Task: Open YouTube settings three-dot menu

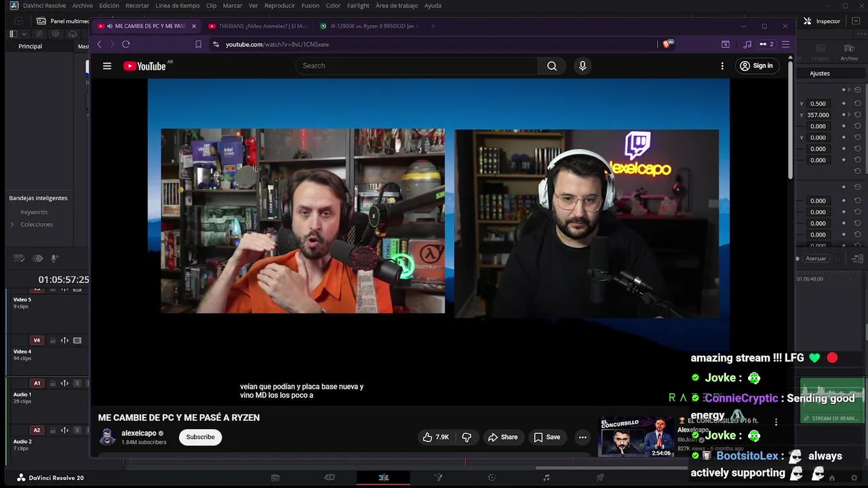Action: [722, 66]
